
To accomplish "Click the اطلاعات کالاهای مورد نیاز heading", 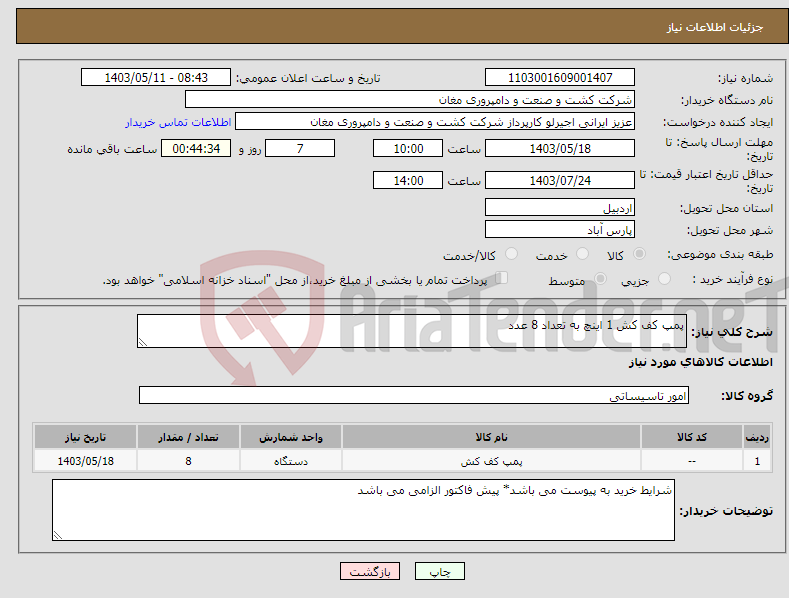I will [x=700, y=362].
